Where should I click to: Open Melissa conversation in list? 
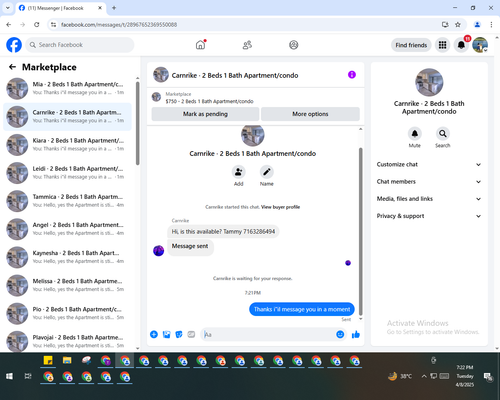[x=67, y=285]
